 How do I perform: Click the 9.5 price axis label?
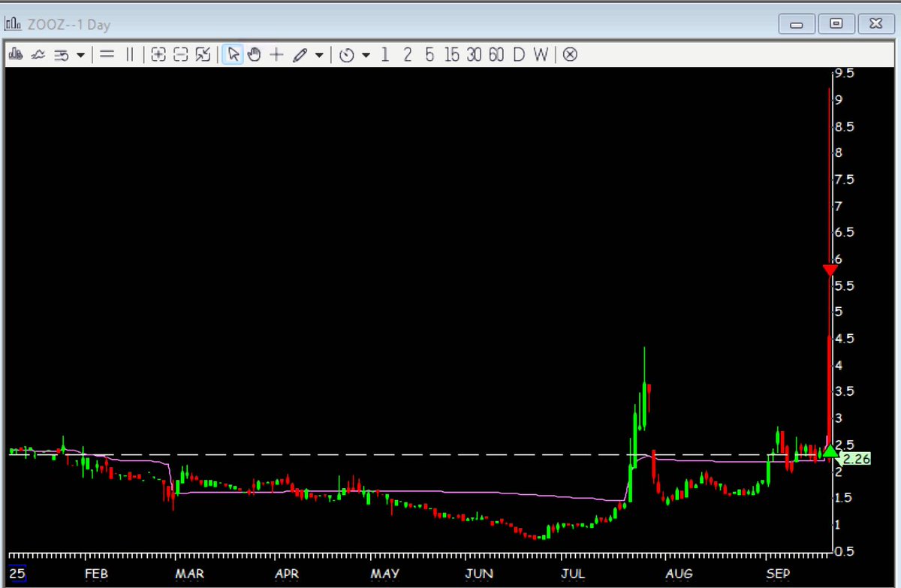(844, 73)
